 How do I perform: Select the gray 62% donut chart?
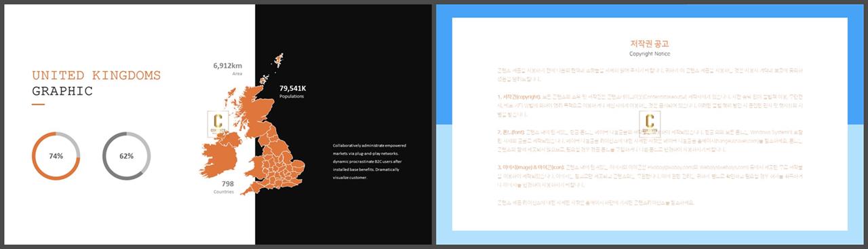pyautogui.click(x=126, y=156)
